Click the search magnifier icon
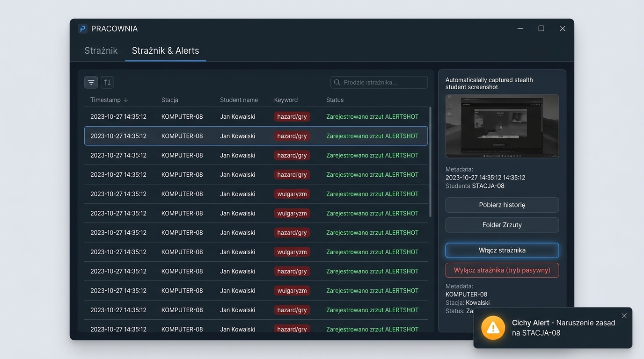 tap(337, 82)
